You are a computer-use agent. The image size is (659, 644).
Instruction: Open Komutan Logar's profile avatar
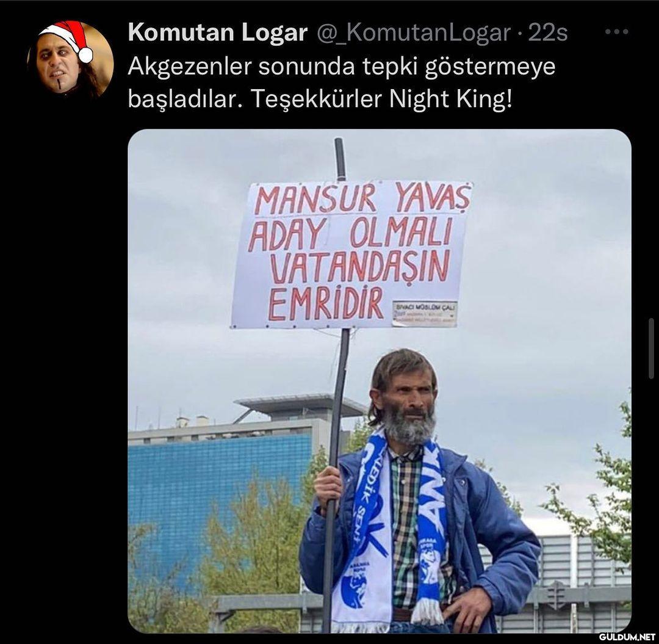point(70,59)
